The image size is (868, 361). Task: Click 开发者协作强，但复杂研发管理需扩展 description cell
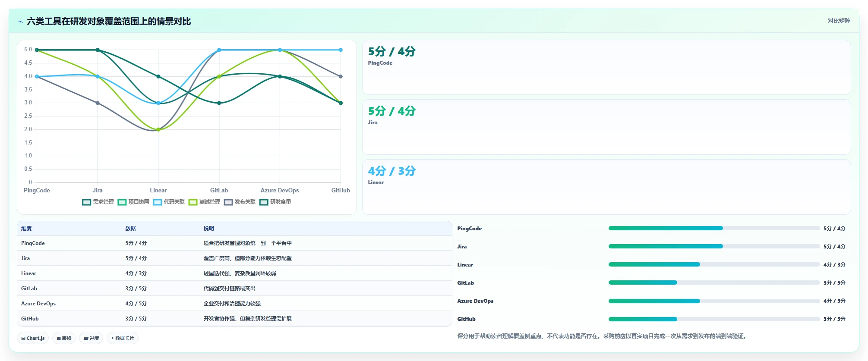[248, 319]
